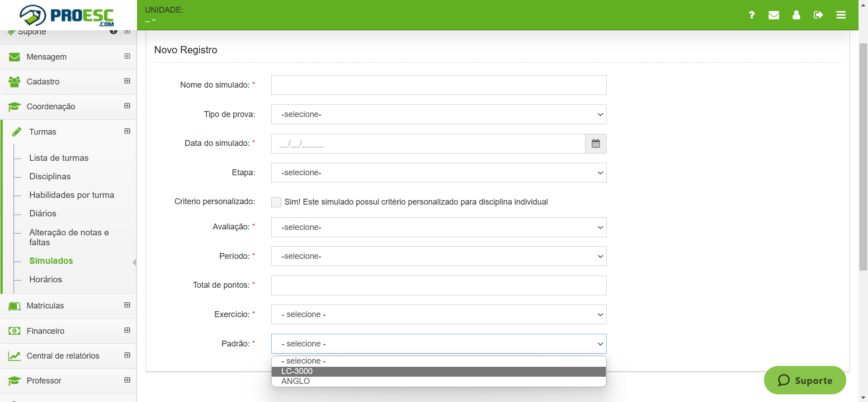Collapse the Turmas menu plus icon
This screenshot has height=402, width=868.
pyautogui.click(x=127, y=131)
